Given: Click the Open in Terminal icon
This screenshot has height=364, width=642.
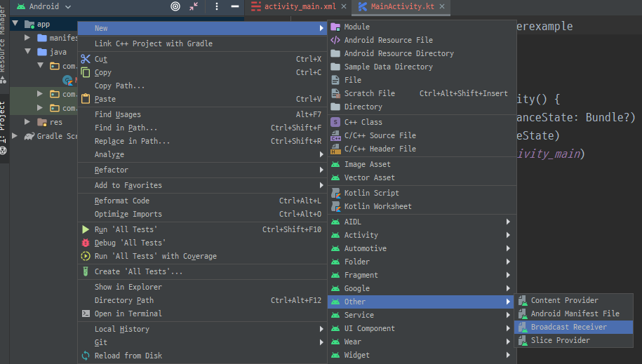Looking at the screenshot, I should click(86, 314).
